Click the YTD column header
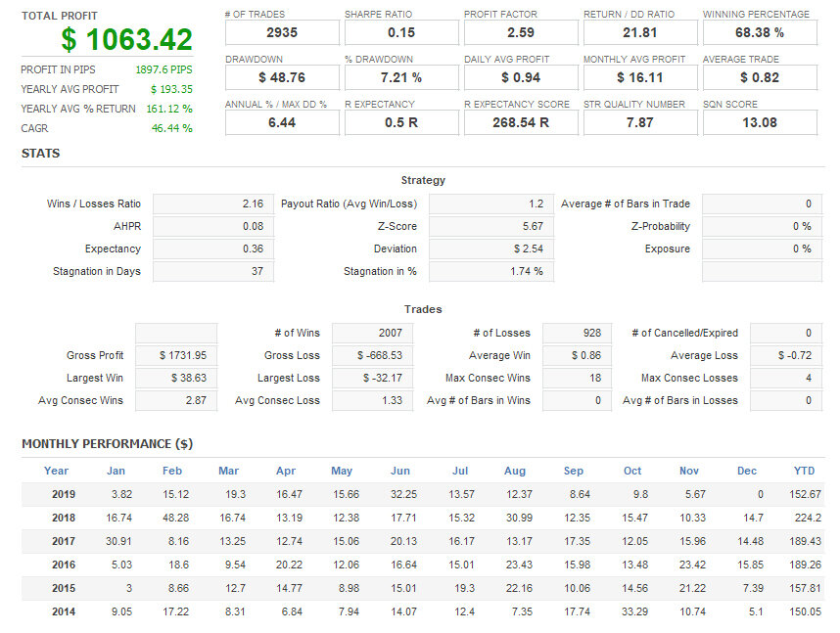 point(804,471)
